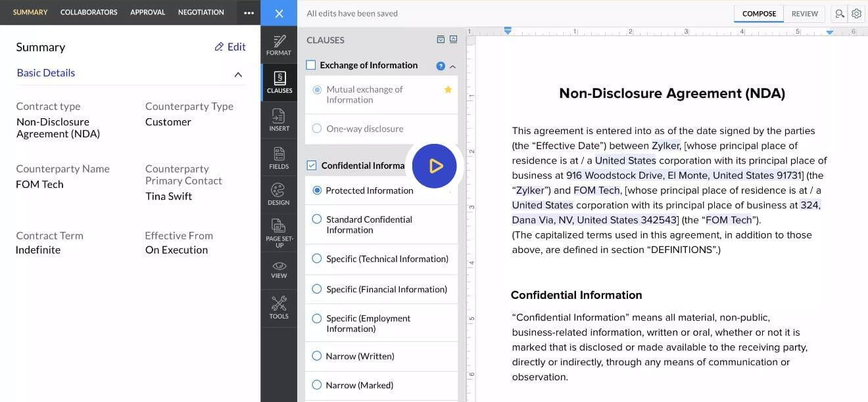Click the pencil Edit icon in Summary
The height and width of the screenshot is (402, 868).
[219, 47]
